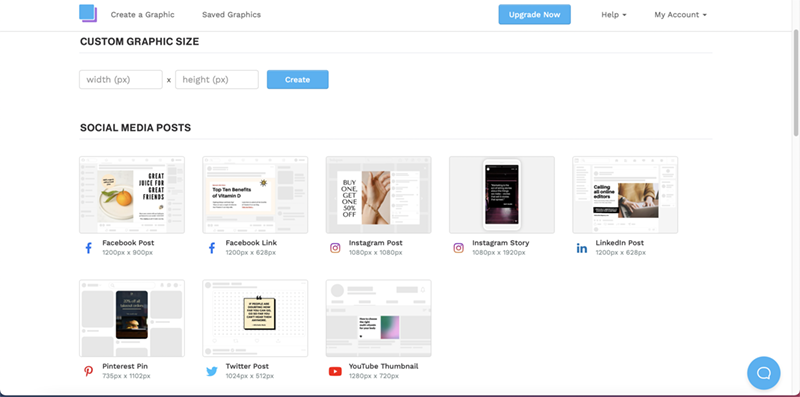Click the LinkedIn icon beside LinkedIn Post
Screen dimensions: 800x397
tap(582, 249)
